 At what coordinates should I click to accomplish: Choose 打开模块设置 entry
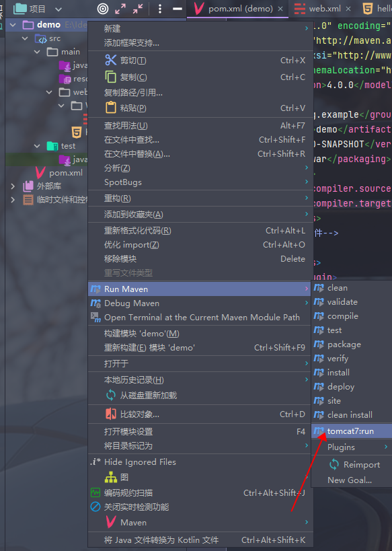(200, 431)
